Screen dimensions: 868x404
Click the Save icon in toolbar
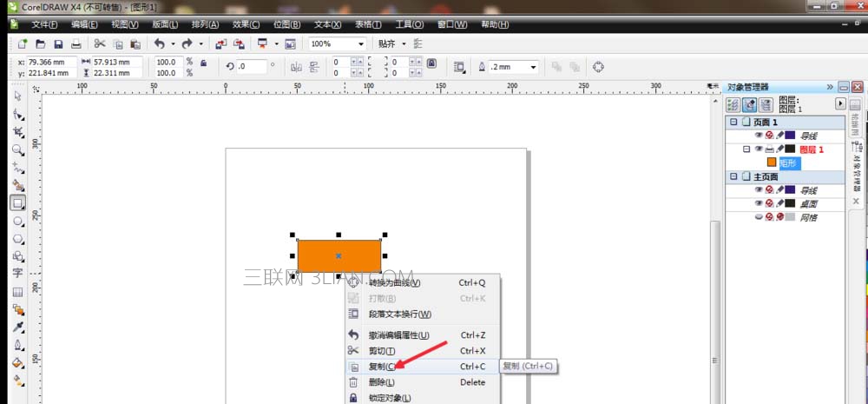click(58, 43)
